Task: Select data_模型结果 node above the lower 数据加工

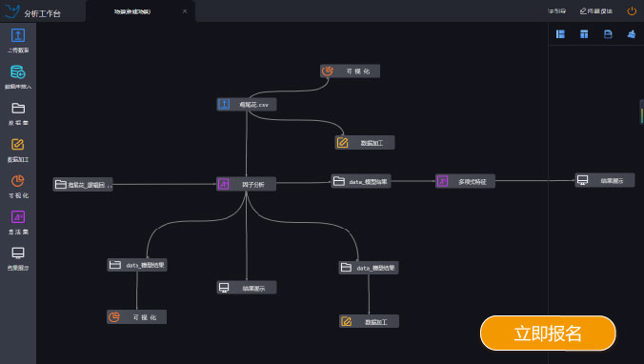Action: click(x=369, y=268)
